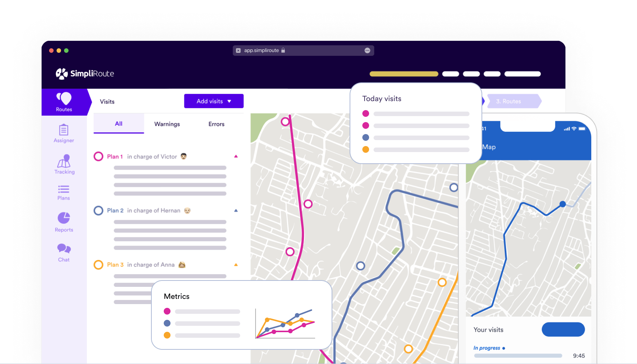Open the Assigner clipboard icon
637x364 pixels.
tap(64, 130)
